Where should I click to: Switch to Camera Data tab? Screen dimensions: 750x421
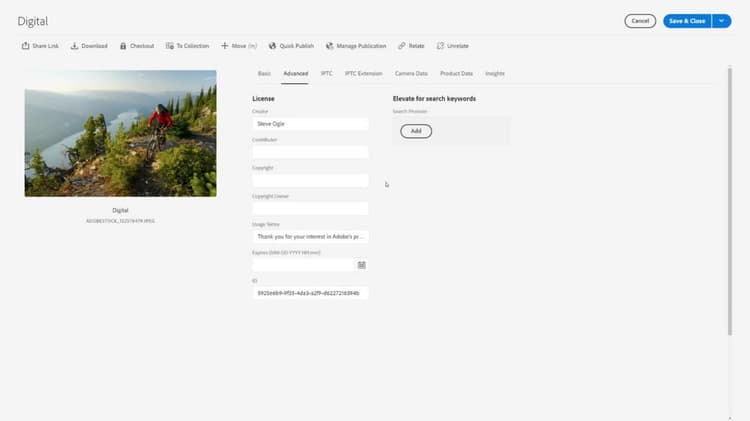point(411,74)
